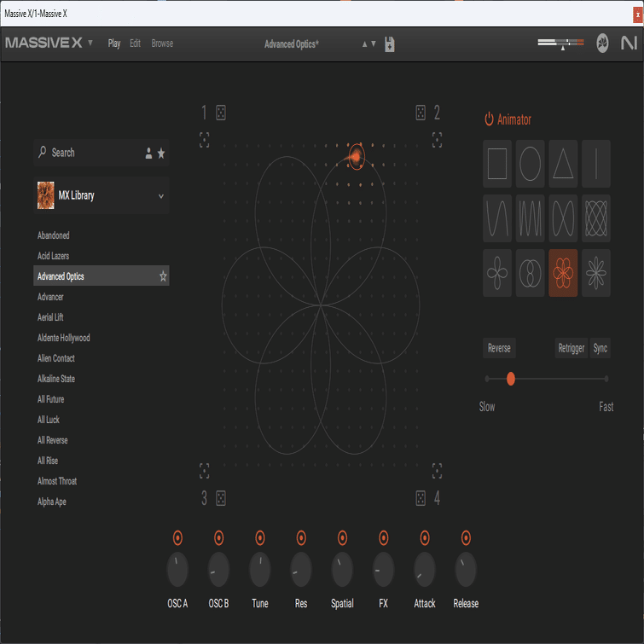Screen dimensions: 644x644
Task: Select the vertical line animator shape
Action: (x=595, y=164)
